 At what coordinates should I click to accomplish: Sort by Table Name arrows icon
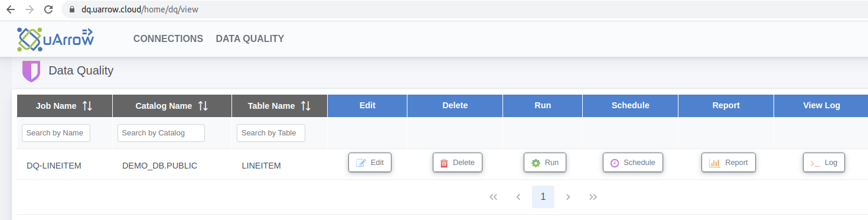[306, 106]
